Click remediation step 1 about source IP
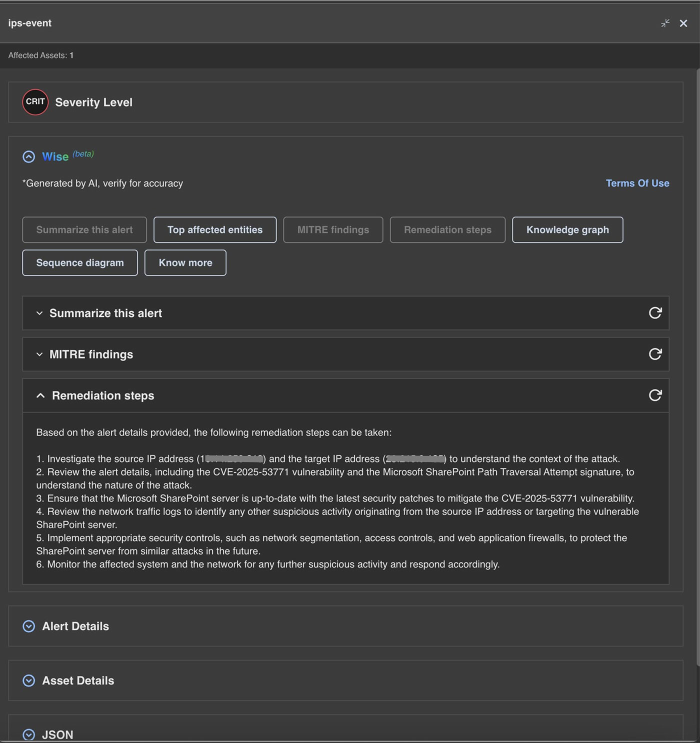 [x=328, y=459]
